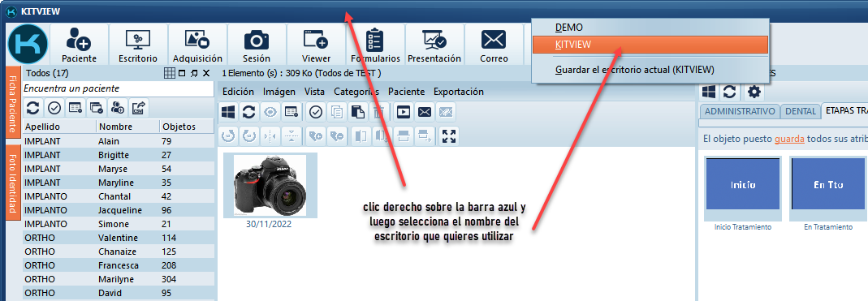Screen dimensions: 868x301
Task: Flip image horizontally icon
Action: click(270, 136)
